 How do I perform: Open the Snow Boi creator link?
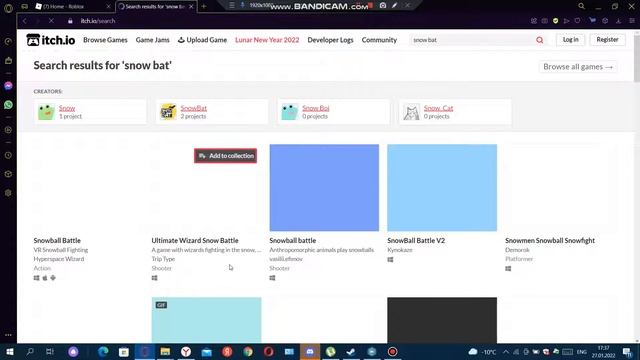click(316, 108)
